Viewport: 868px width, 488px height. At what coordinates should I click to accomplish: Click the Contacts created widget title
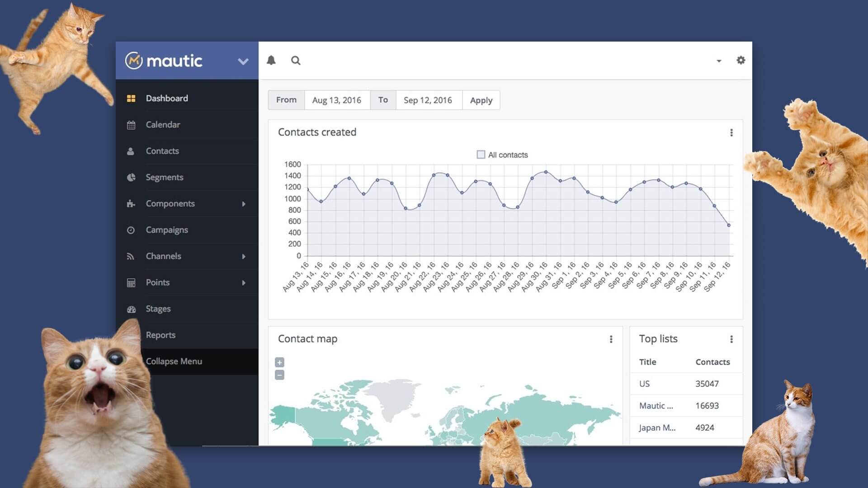tap(317, 132)
